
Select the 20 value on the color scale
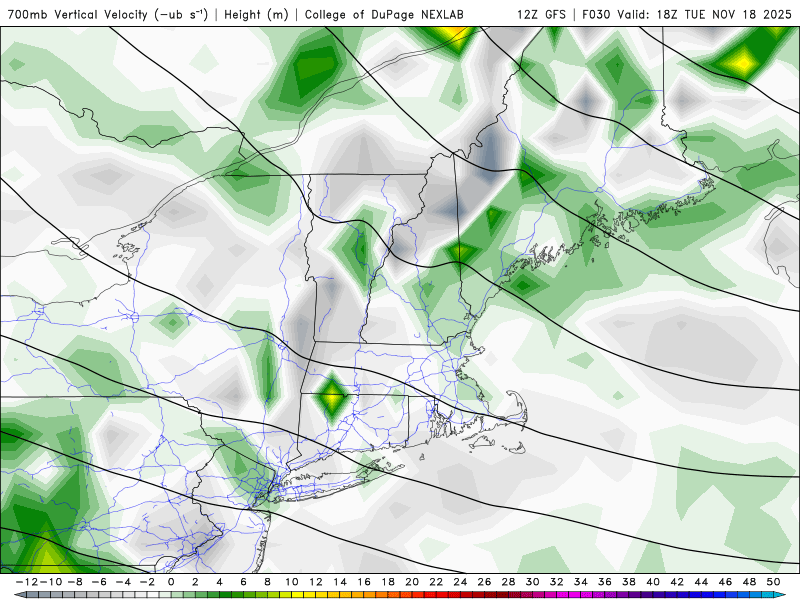(412, 582)
